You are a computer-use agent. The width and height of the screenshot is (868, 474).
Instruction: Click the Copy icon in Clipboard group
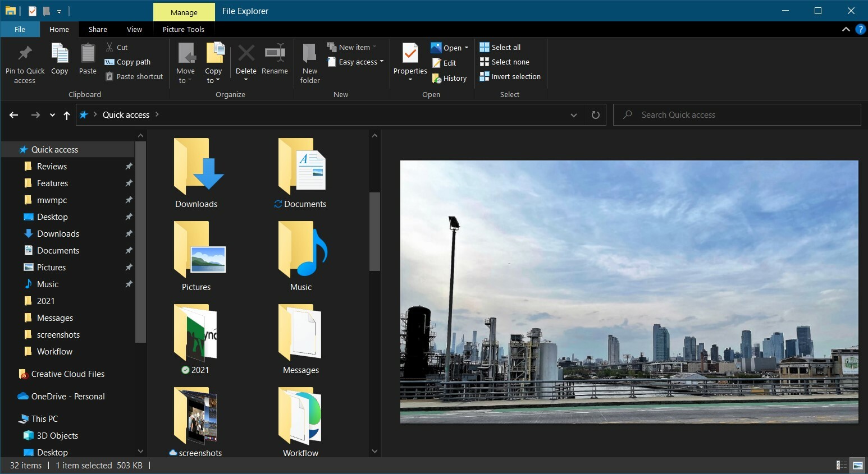[x=60, y=54]
